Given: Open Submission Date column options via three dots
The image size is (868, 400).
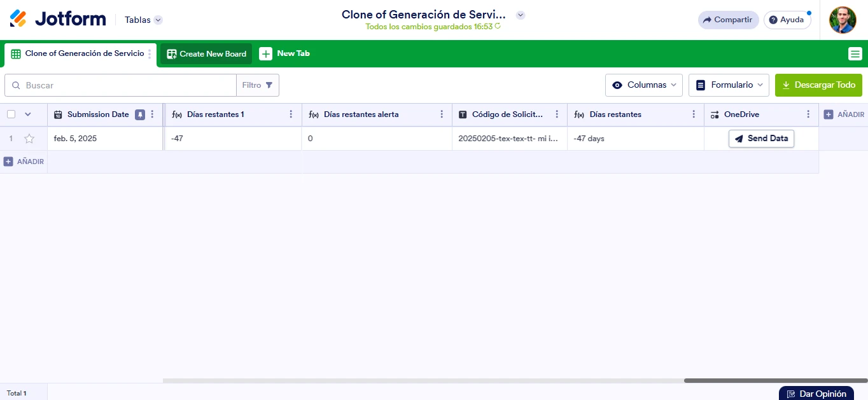Looking at the screenshot, I should [151, 114].
